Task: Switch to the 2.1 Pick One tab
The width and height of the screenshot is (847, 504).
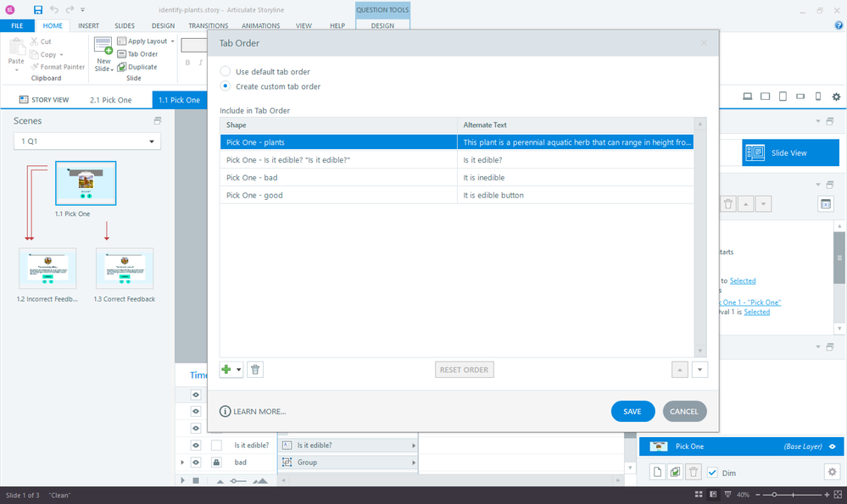Action: (x=111, y=100)
